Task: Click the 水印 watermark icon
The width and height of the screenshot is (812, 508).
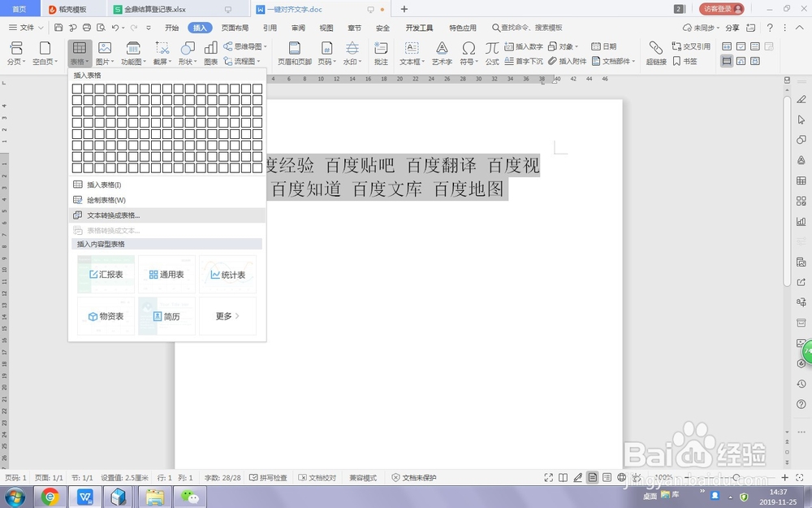Action: (x=352, y=48)
